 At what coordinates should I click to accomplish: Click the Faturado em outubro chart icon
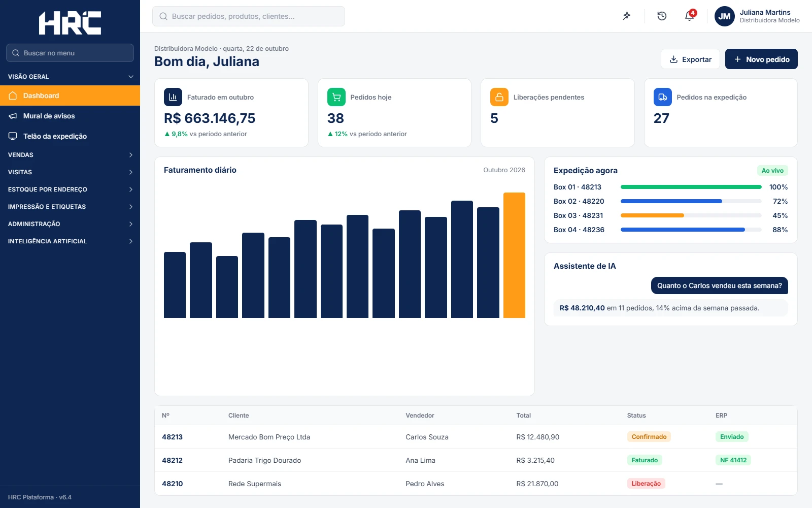point(173,97)
